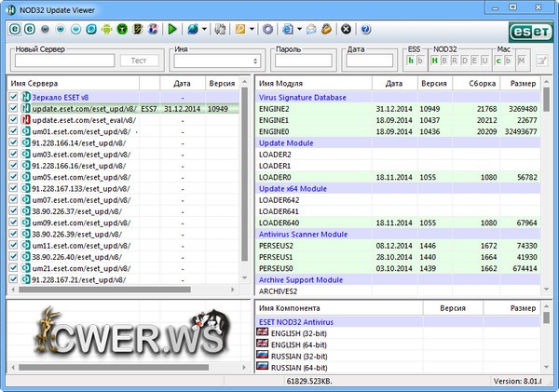Click the green Android robot icon
This screenshot has width=559, height=392.
pos(107,29)
